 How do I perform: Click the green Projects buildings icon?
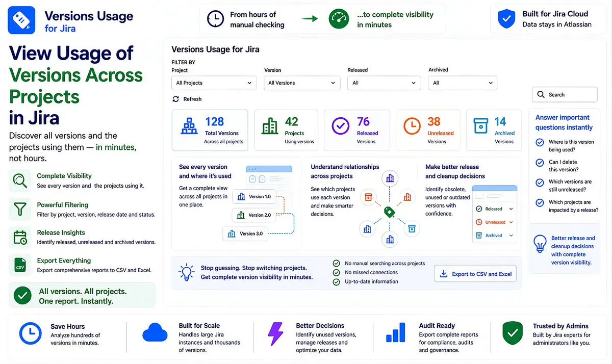[270, 126]
